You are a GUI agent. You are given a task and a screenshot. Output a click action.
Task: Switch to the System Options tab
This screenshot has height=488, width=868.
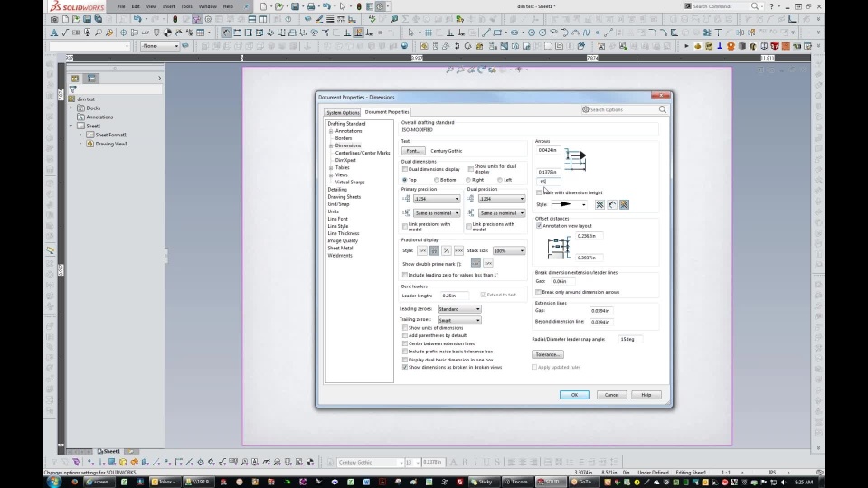343,112
